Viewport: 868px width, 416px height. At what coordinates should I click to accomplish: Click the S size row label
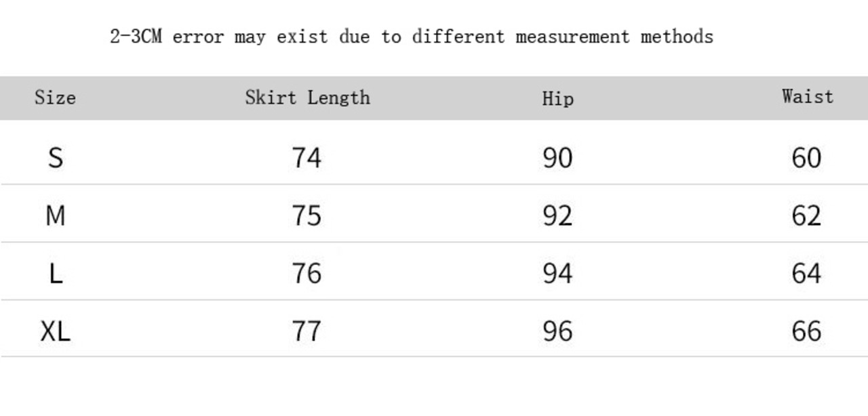tap(56, 159)
